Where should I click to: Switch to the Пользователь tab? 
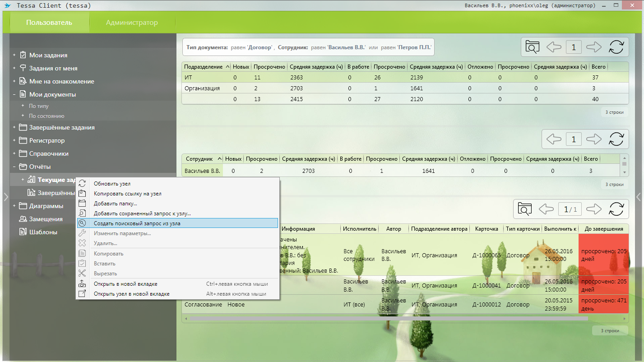49,23
